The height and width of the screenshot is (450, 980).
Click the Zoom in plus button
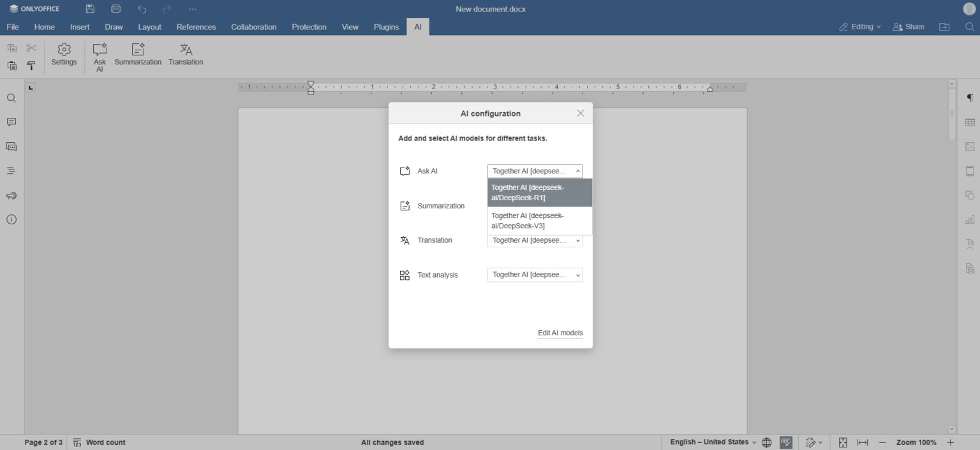(x=950, y=442)
